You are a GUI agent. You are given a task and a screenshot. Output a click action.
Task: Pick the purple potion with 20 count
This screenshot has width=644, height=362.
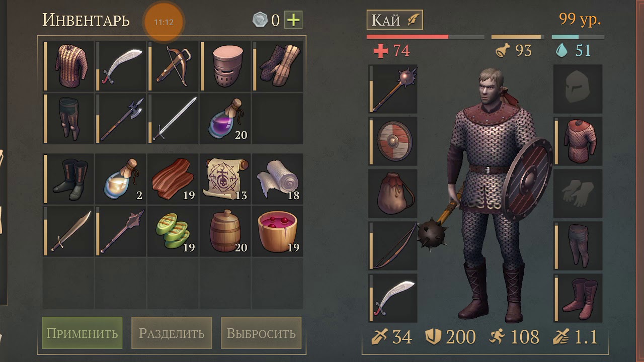coord(225,118)
